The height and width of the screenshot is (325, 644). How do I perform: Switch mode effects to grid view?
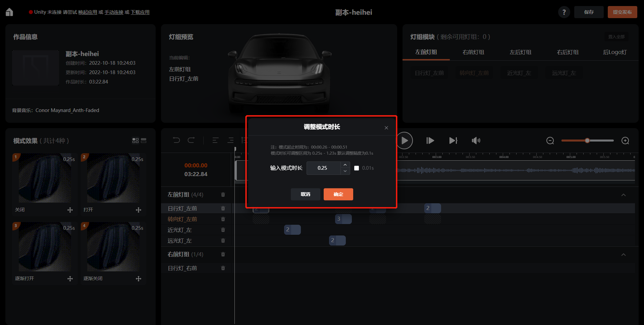point(136,141)
